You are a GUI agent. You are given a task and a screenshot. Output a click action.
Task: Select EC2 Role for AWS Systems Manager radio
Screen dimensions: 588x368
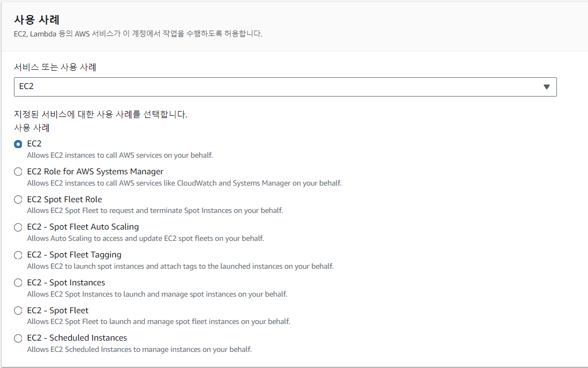coord(18,172)
